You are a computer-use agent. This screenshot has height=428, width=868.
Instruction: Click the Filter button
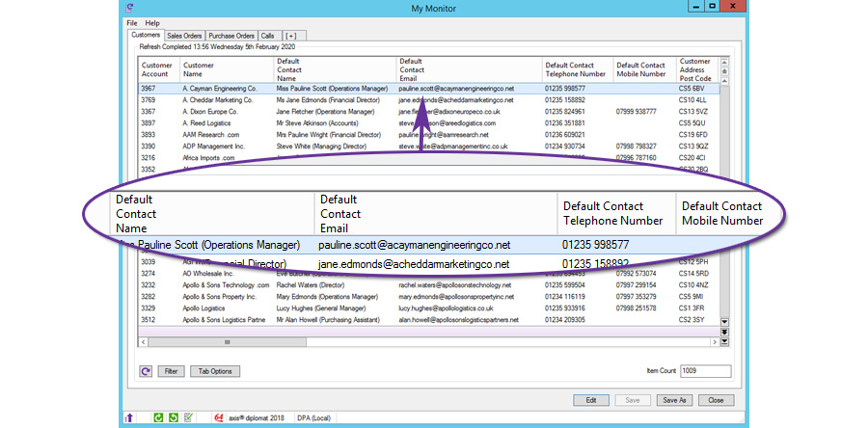(x=171, y=371)
